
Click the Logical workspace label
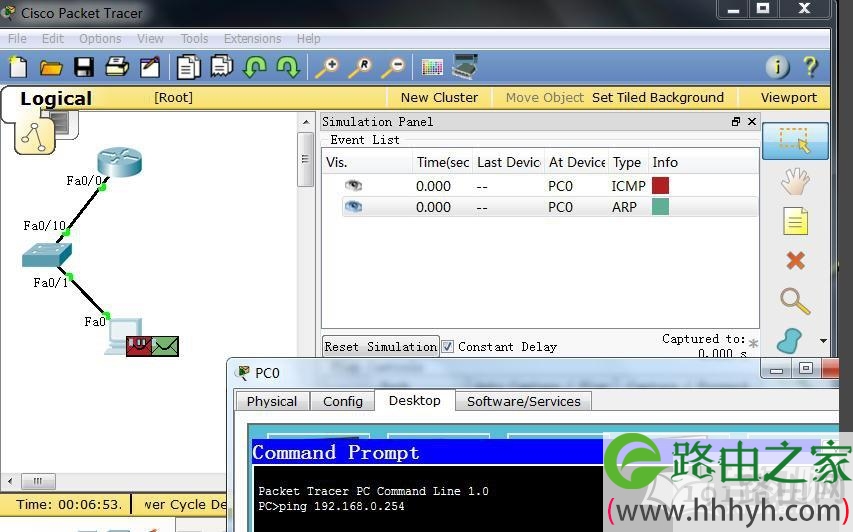coord(56,98)
